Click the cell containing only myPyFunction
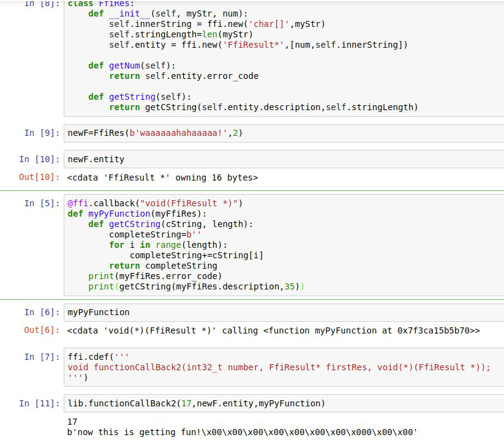 point(282,312)
